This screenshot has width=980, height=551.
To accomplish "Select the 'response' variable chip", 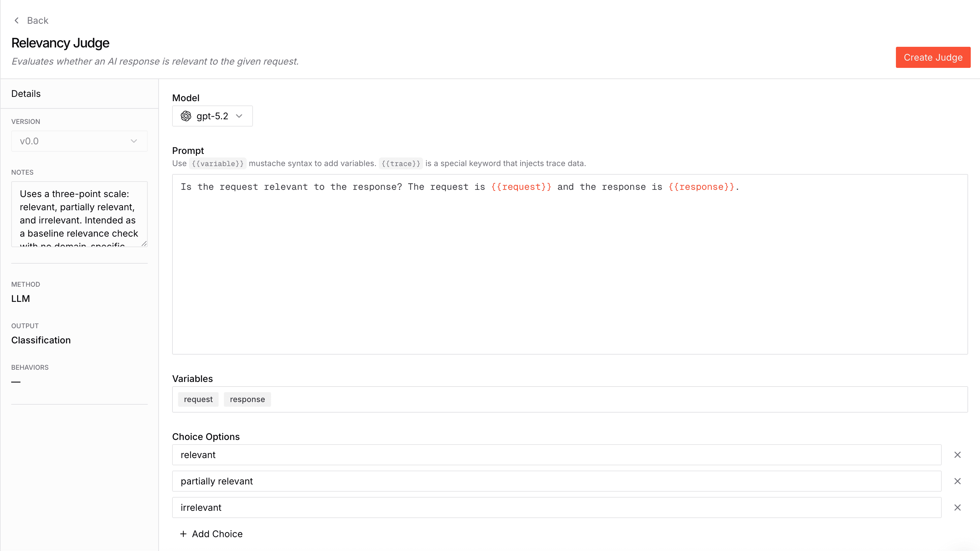I will coord(247,399).
